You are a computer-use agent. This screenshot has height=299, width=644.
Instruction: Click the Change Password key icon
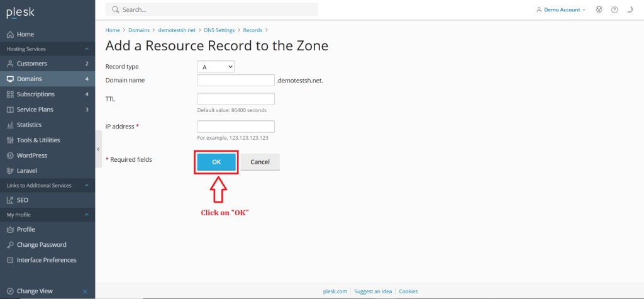coord(10,245)
